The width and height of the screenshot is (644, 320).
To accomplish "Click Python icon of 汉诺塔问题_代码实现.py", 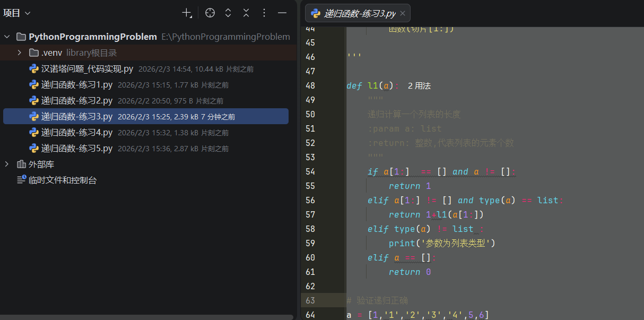I will click(x=34, y=68).
